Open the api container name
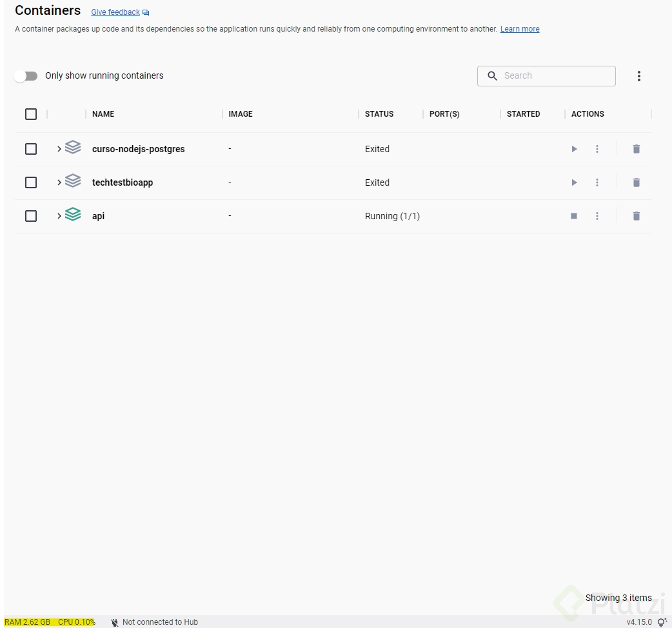The height and width of the screenshot is (628, 672). point(98,216)
